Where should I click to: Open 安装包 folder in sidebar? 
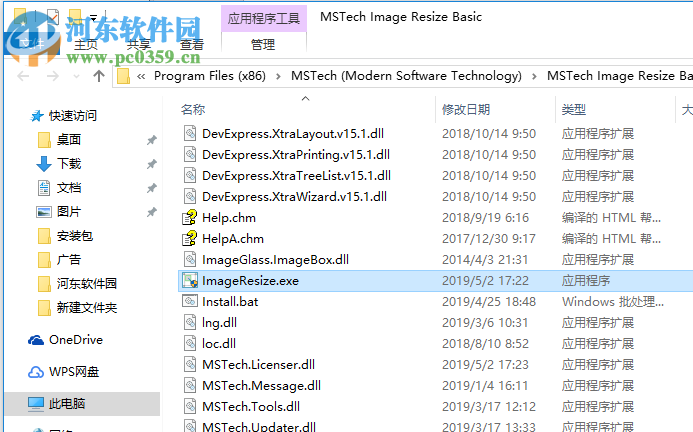tap(75, 236)
